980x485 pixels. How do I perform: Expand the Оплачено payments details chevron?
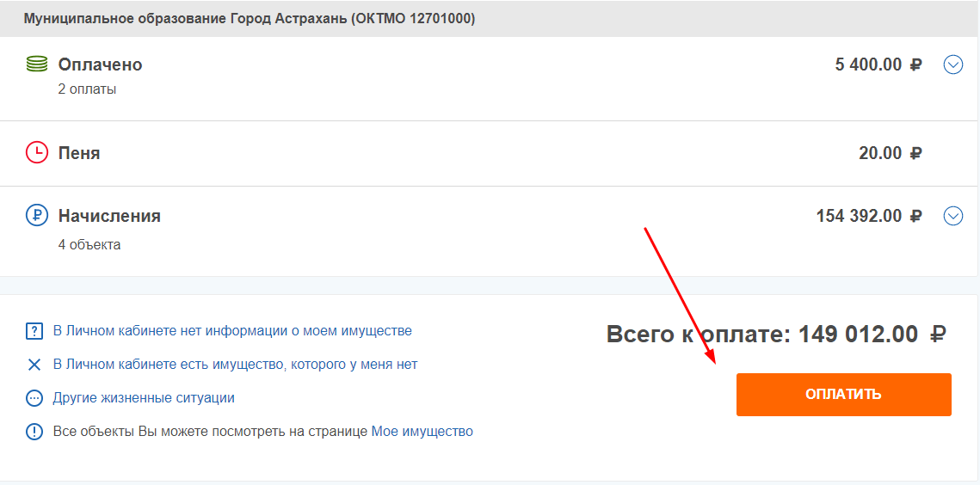(x=952, y=64)
